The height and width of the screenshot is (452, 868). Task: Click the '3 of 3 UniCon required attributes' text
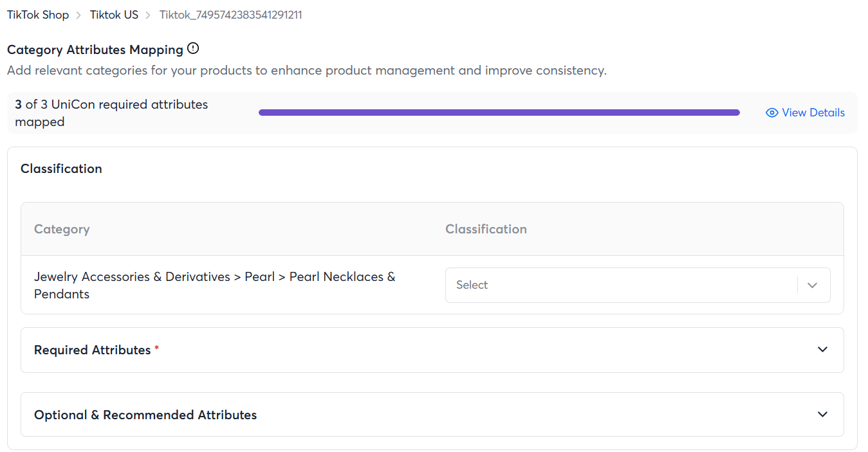point(111,105)
